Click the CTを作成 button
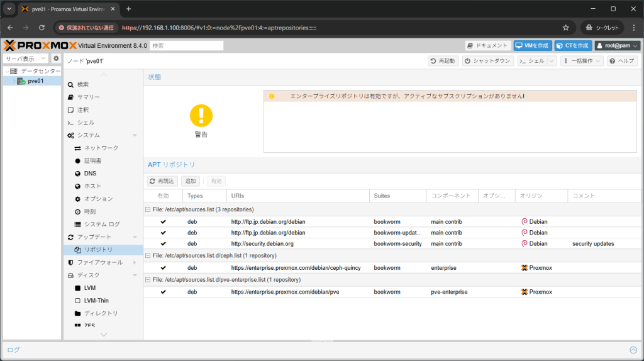 click(x=573, y=45)
